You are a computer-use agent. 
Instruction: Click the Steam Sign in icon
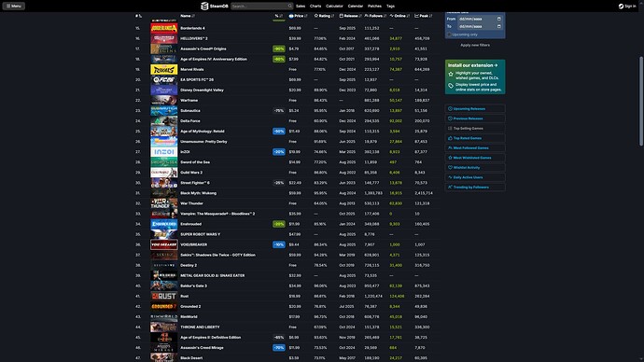[621, 7]
